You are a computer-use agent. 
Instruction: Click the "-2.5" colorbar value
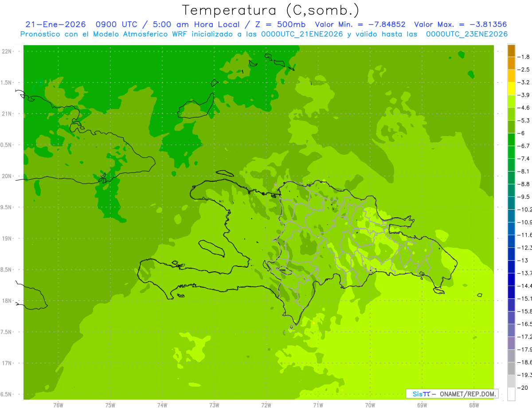pos(524,70)
